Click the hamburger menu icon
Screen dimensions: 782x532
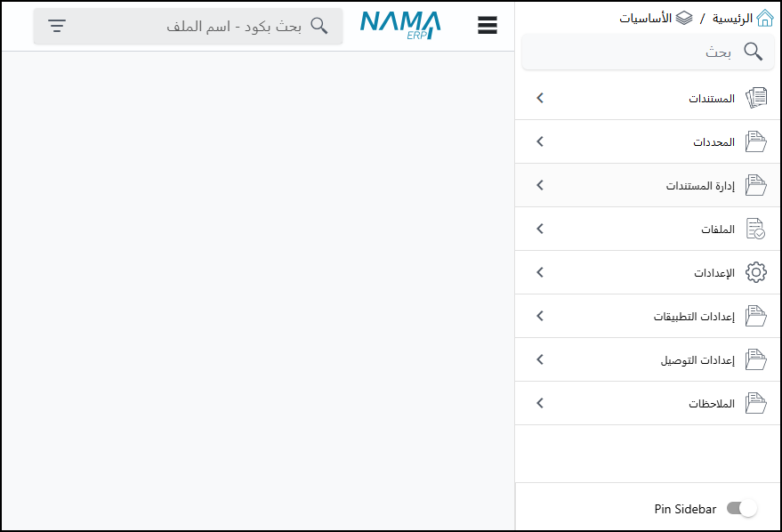(487, 26)
